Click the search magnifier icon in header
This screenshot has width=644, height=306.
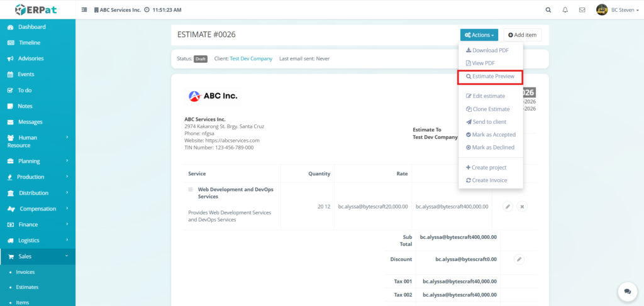[548, 10]
